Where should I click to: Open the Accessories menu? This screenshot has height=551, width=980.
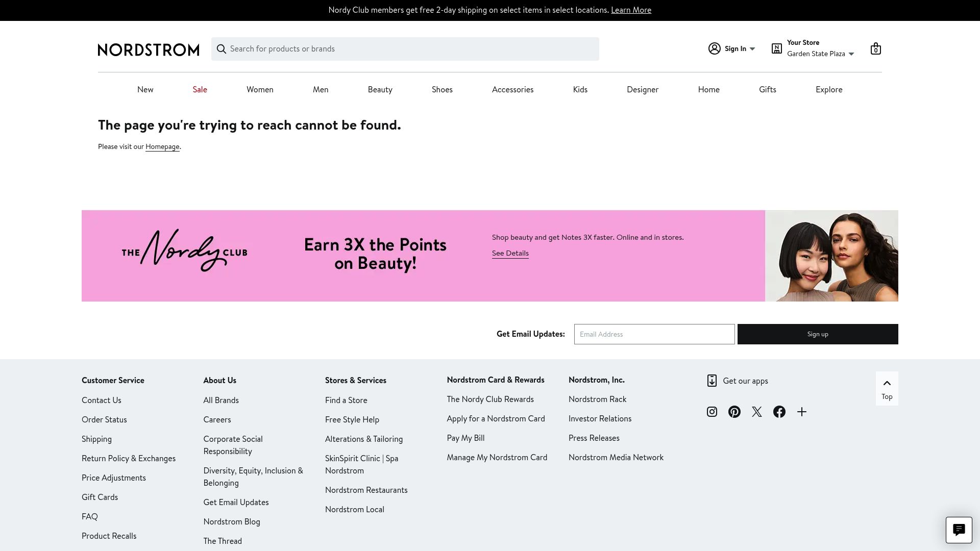[x=513, y=90]
